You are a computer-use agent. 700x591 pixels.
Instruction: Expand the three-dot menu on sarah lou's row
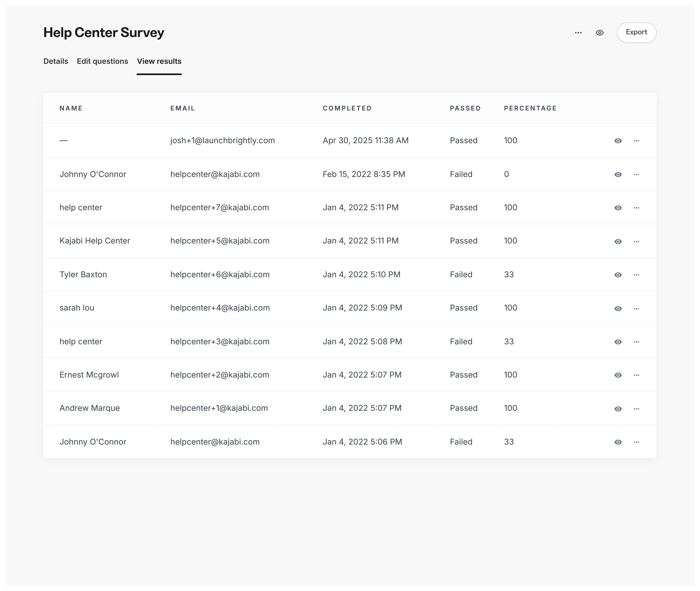(x=636, y=308)
